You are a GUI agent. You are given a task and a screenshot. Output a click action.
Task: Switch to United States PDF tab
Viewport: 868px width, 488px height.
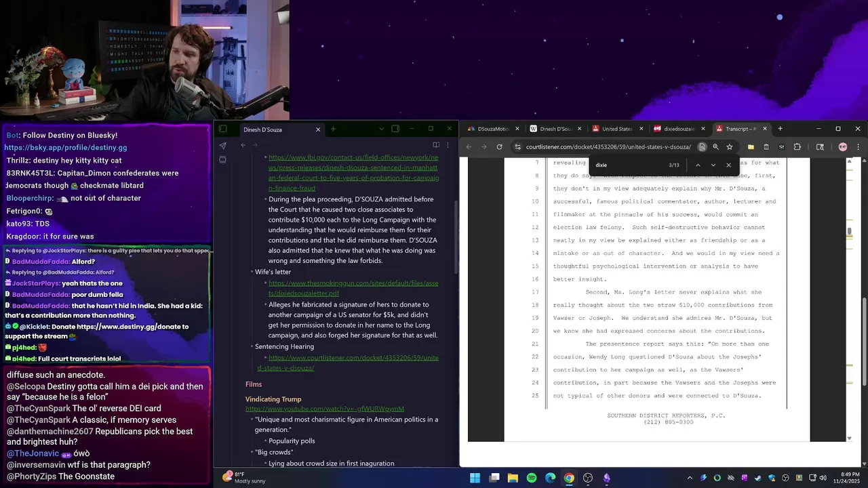[x=617, y=129]
